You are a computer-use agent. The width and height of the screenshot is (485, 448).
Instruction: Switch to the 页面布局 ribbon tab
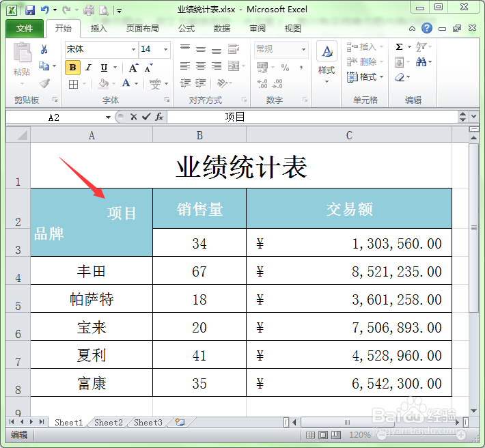(142, 29)
